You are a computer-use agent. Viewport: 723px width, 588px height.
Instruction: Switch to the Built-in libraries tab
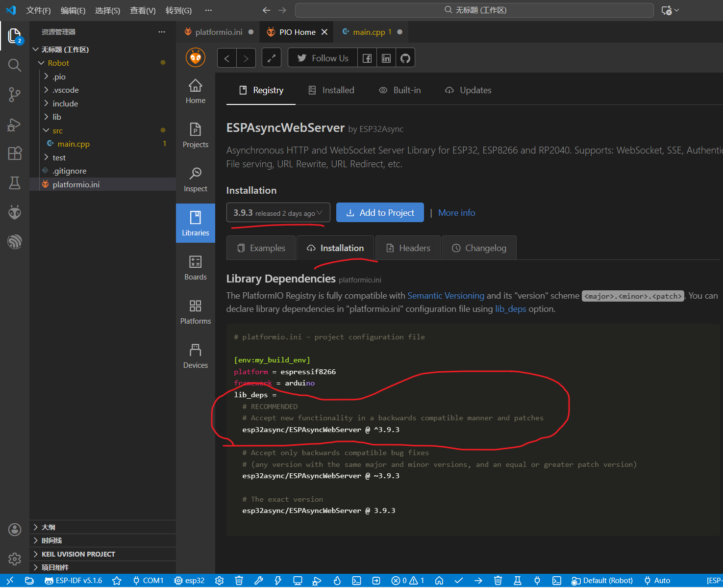click(400, 90)
